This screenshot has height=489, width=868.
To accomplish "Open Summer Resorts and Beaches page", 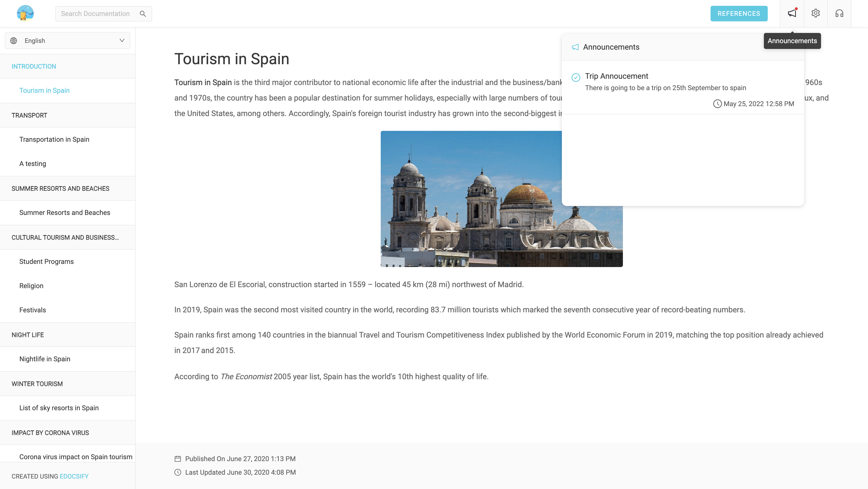I will [68, 213].
